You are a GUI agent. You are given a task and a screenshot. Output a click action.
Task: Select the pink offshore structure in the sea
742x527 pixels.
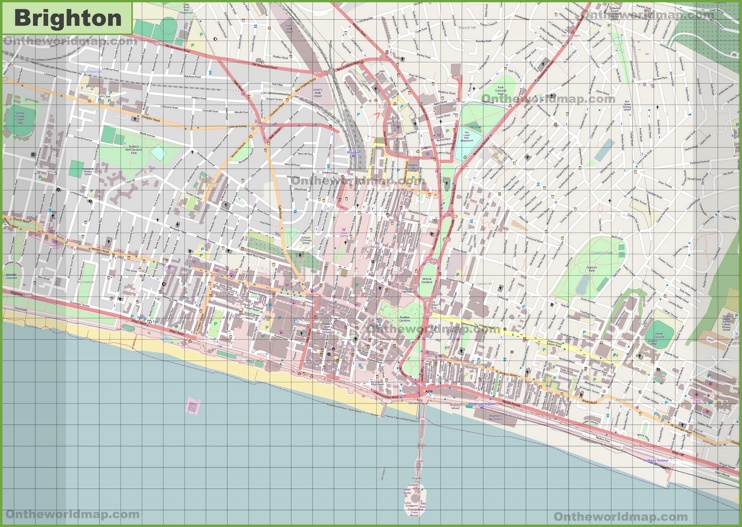click(193, 406)
